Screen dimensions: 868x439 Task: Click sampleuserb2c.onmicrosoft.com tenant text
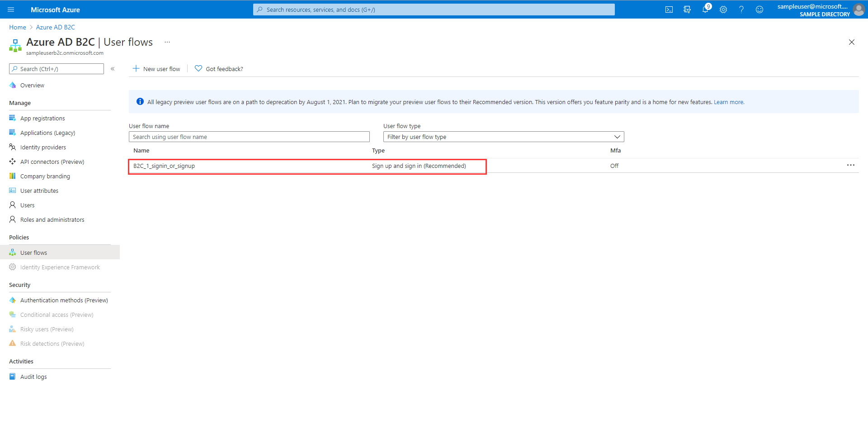click(x=65, y=53)
